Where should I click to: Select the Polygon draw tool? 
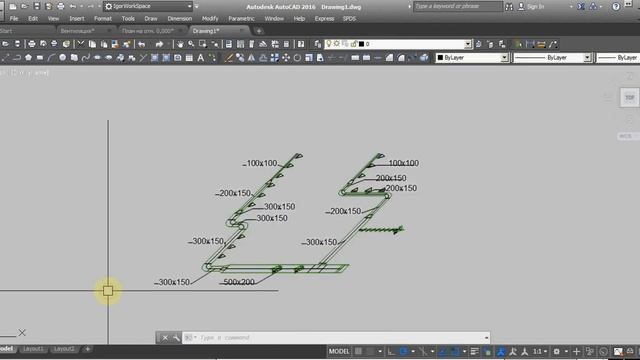[28, 58]
